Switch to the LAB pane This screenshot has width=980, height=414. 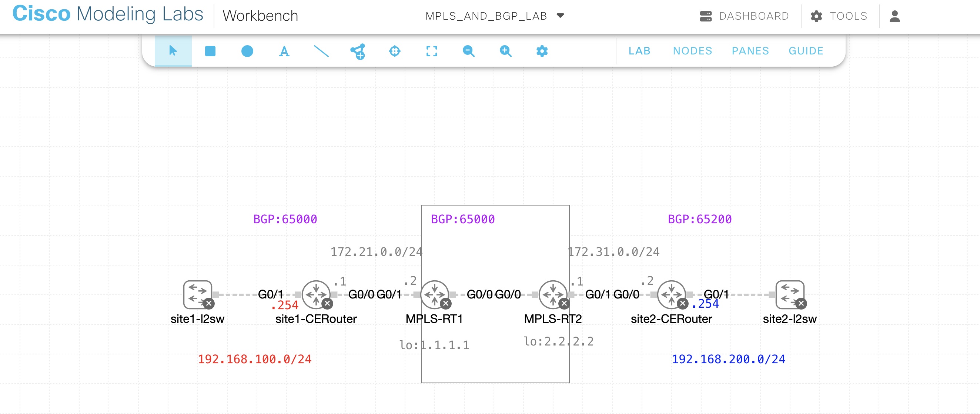coord(639,51)
